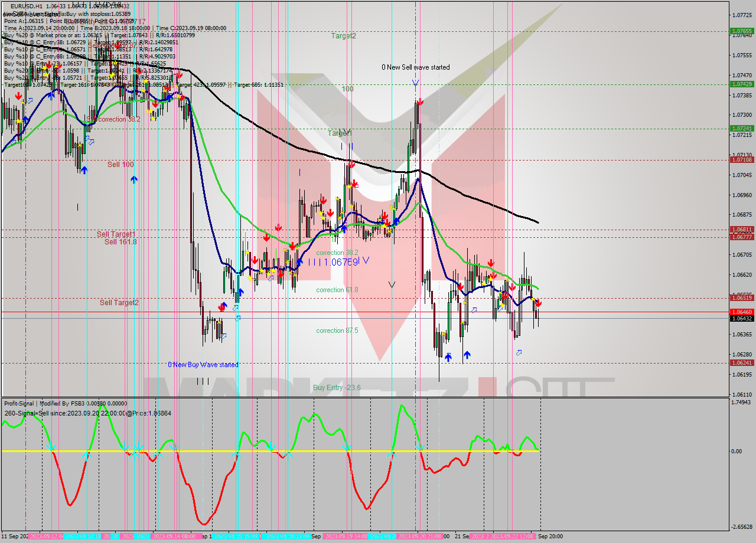Click the green 'correction 38.2' label
756x543 pixels.
tap(337, 253)
